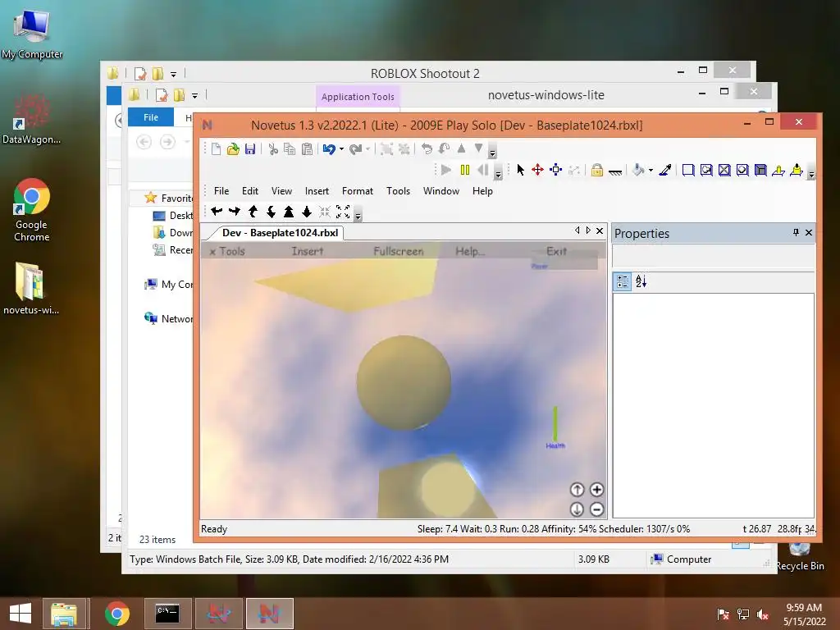Toggle Categorized view in Properties panel
The image size is (840, 630).
pos(623,281)
